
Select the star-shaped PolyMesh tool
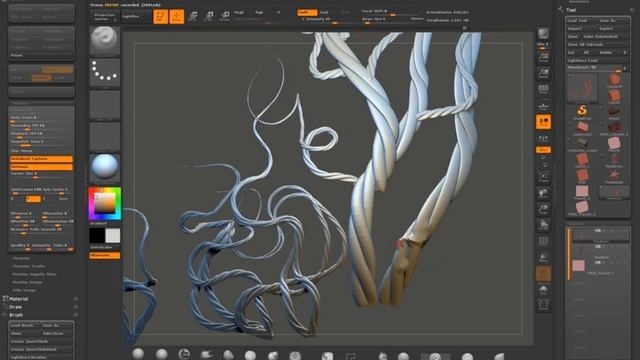point(614,176)
